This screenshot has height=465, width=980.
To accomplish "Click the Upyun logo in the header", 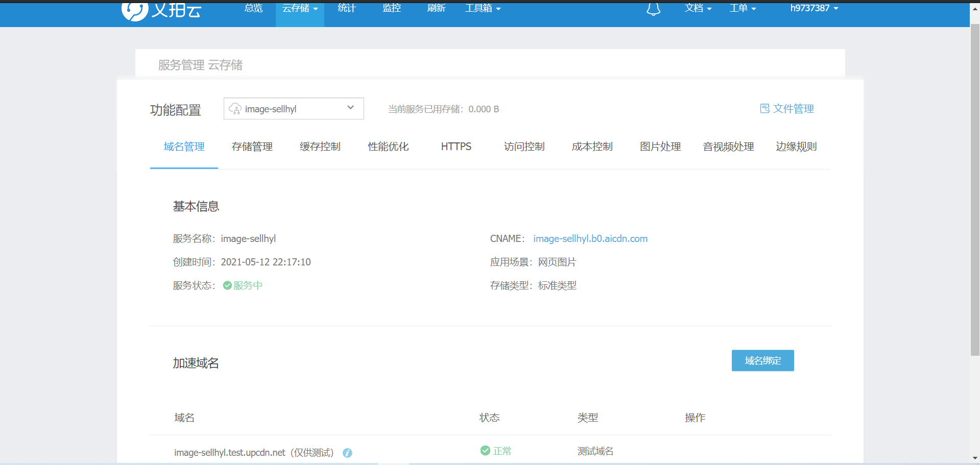I will point(162,10).
